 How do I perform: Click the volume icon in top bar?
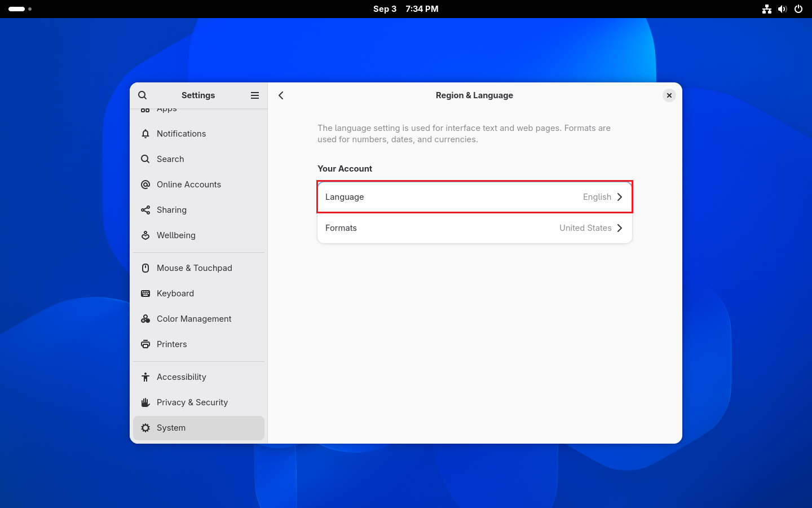coord(782,9)
